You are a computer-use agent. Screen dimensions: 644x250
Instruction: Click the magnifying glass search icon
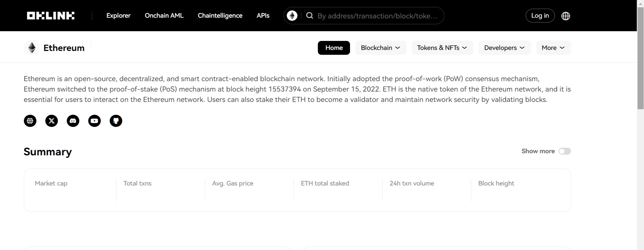point(310,16)
